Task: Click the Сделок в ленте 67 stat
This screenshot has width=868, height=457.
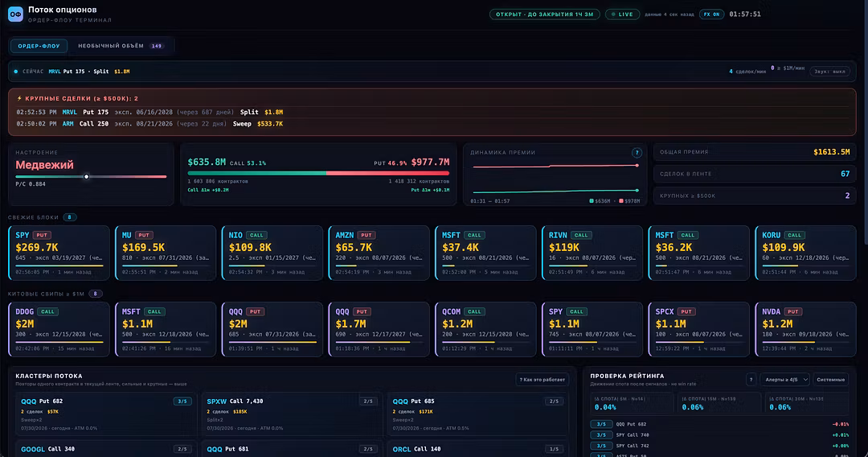Action: (x=755, y=174)
